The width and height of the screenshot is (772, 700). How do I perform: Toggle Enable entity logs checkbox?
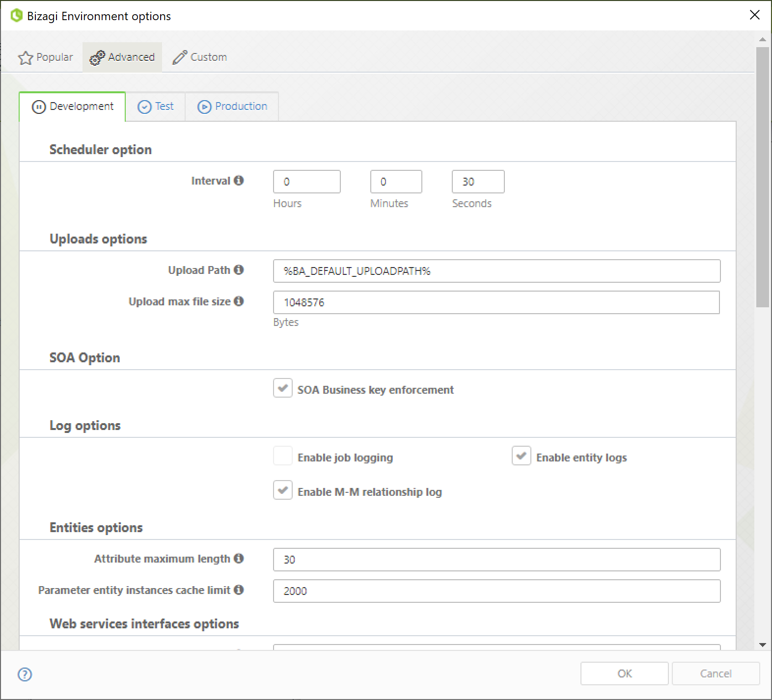click(x=522, y=456)
